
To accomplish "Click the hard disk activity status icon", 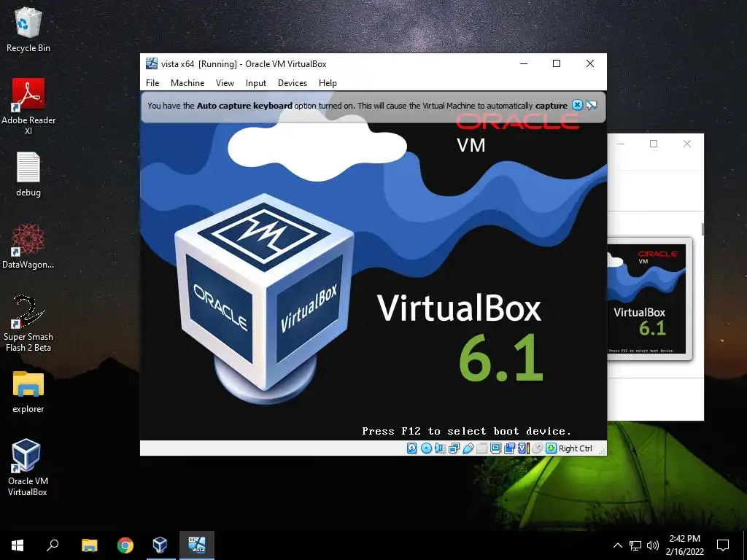I will (412, 448).
